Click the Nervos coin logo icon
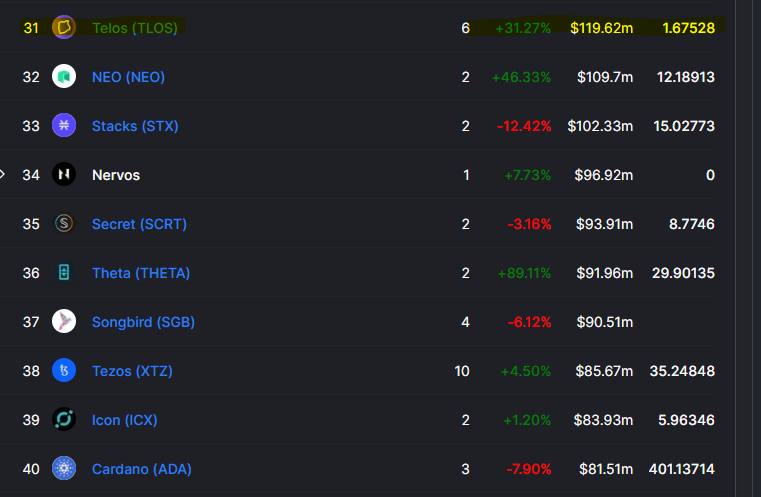The width and height of the screenshot is (761, 497). coord(64,174)
